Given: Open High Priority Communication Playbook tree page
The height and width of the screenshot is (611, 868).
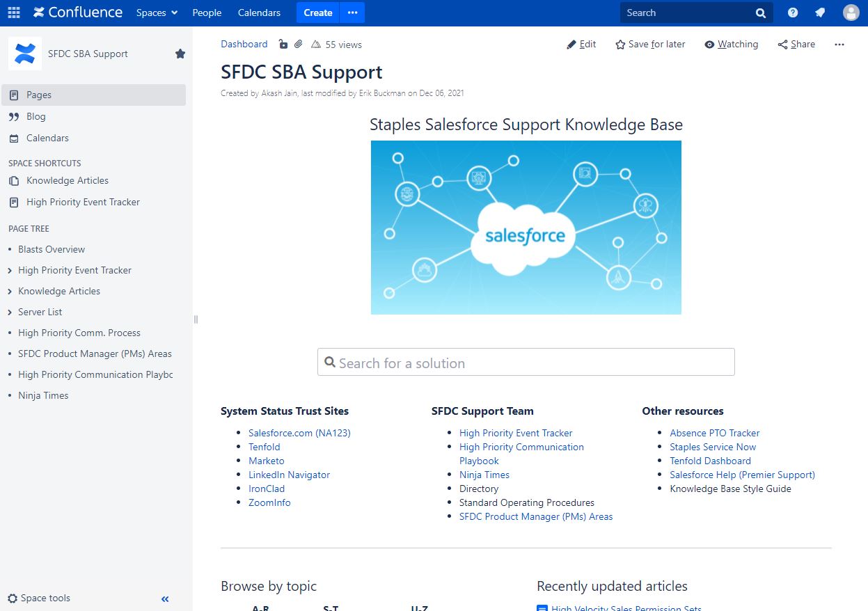Looking at the screenshot, I should click(95, 374).
